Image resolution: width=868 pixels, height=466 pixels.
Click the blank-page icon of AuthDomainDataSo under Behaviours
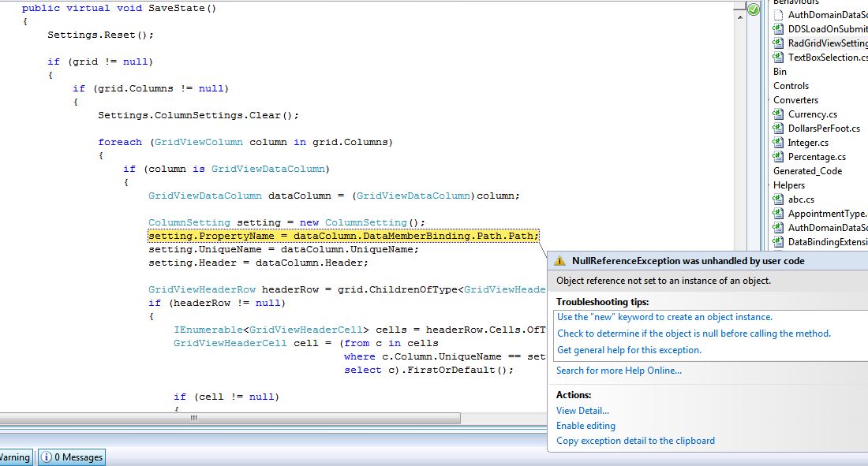(778, 15)
